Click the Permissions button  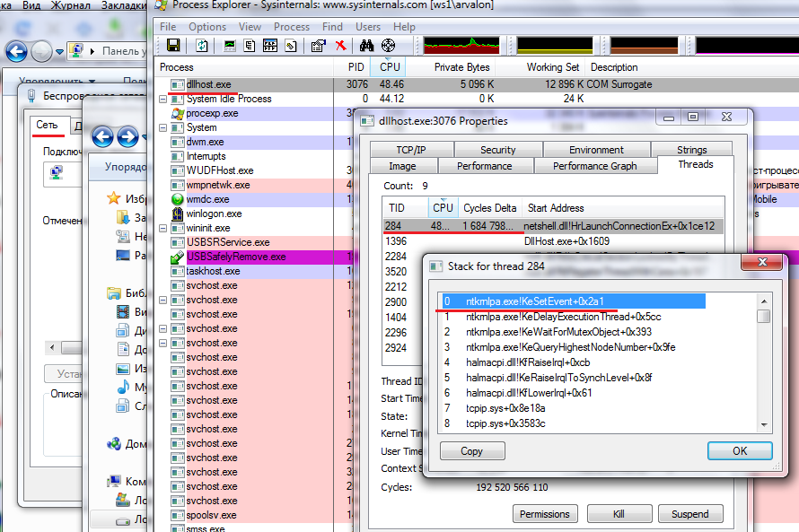tap(545, 514)
